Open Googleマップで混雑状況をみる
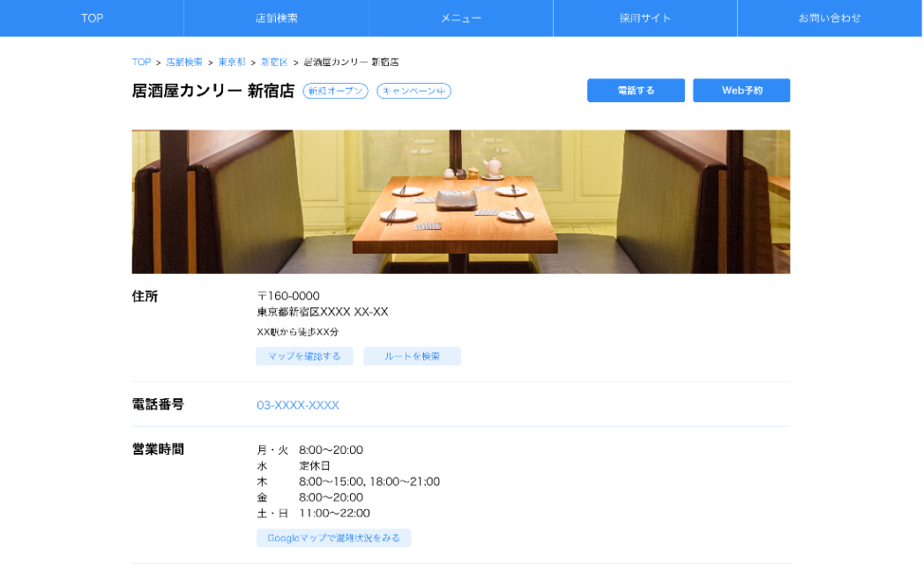924x578 pixels. coord(333,537)
